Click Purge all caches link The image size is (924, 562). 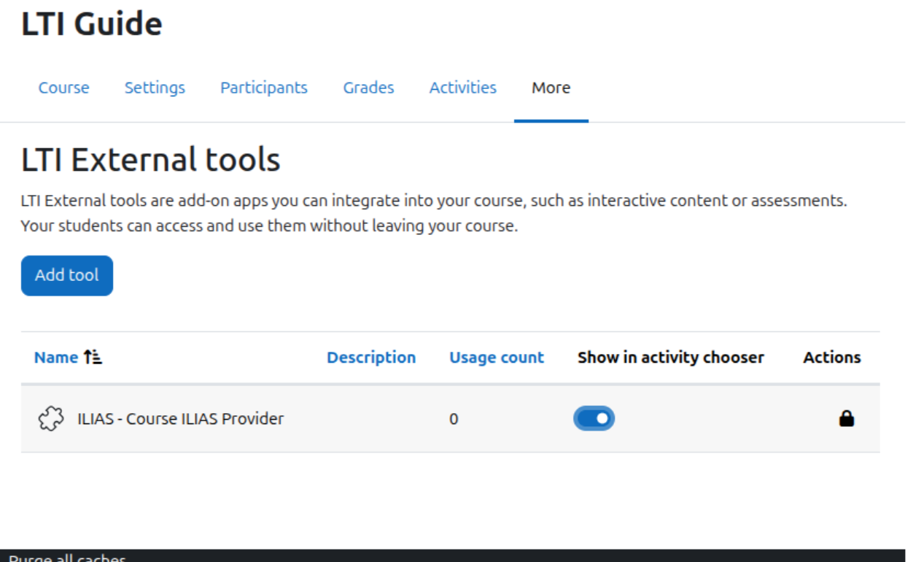pos(67,558)
